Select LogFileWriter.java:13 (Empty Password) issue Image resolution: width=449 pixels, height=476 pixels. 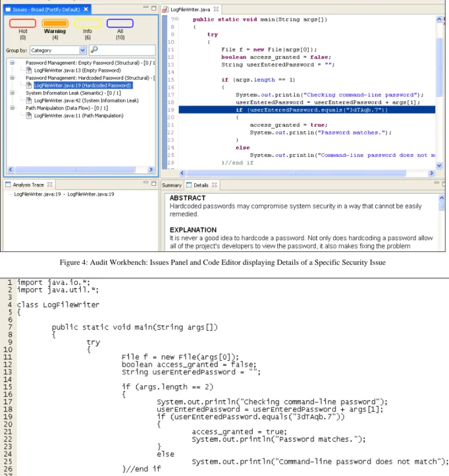(77, 71)
